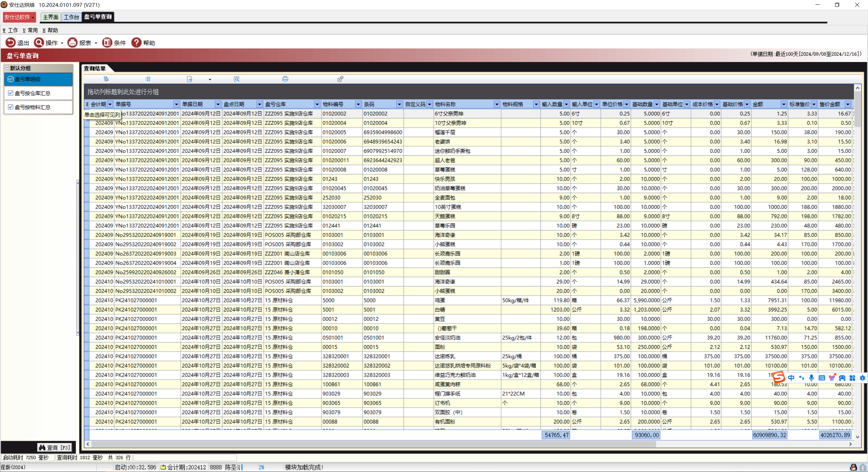Open the 常用 menu
868x472 pixels.
pyautogui.click(x=30, y=30)
